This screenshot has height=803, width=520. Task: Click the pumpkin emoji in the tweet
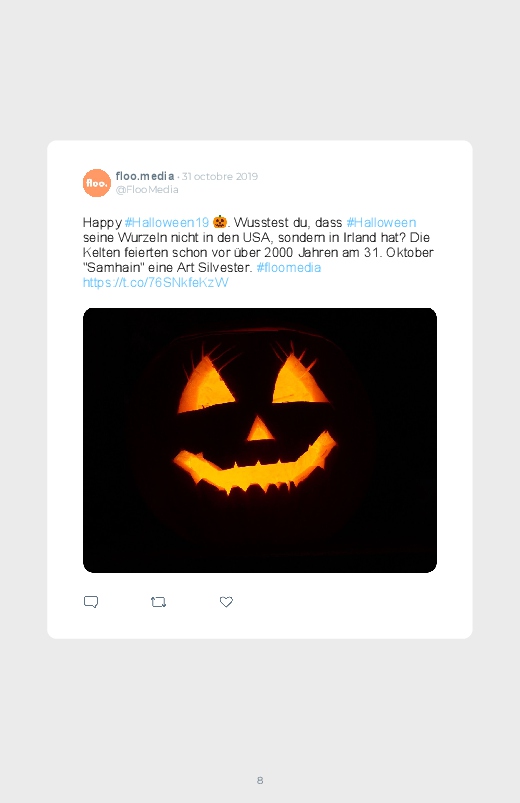point(220,222)
